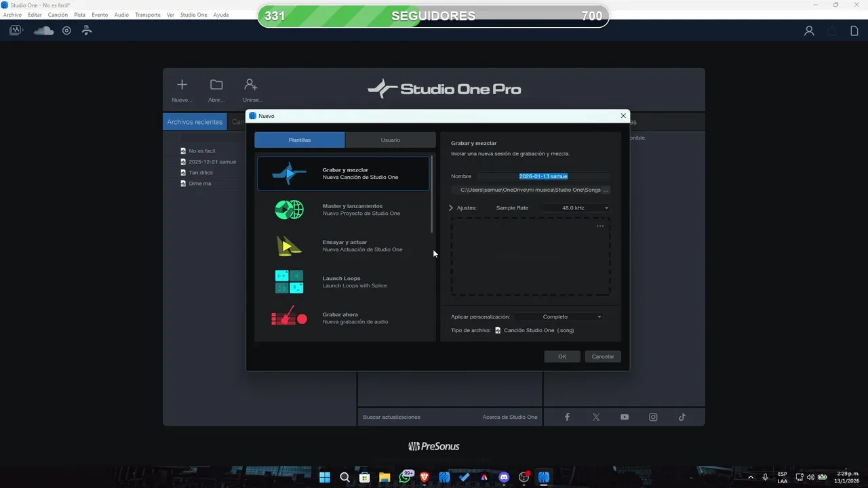Screen dimensions: 868x488
Task: Open the Ver menu
Action: [x=170, y=15]
